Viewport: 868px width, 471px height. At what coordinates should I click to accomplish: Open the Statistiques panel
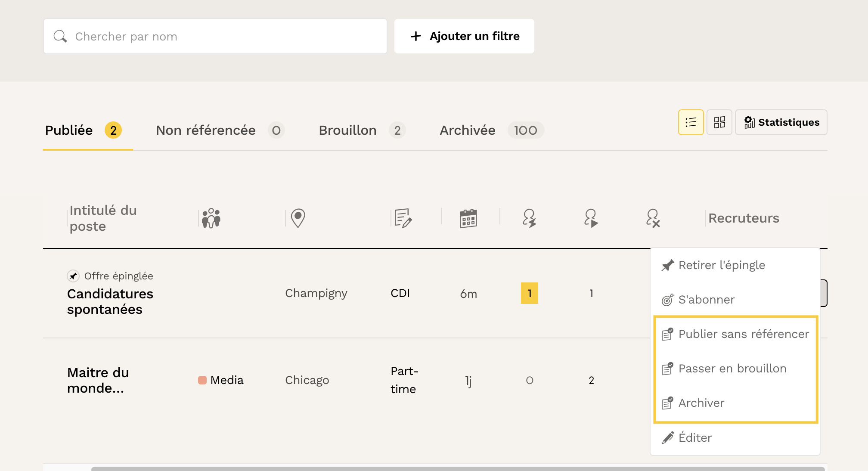click(781, 122)
